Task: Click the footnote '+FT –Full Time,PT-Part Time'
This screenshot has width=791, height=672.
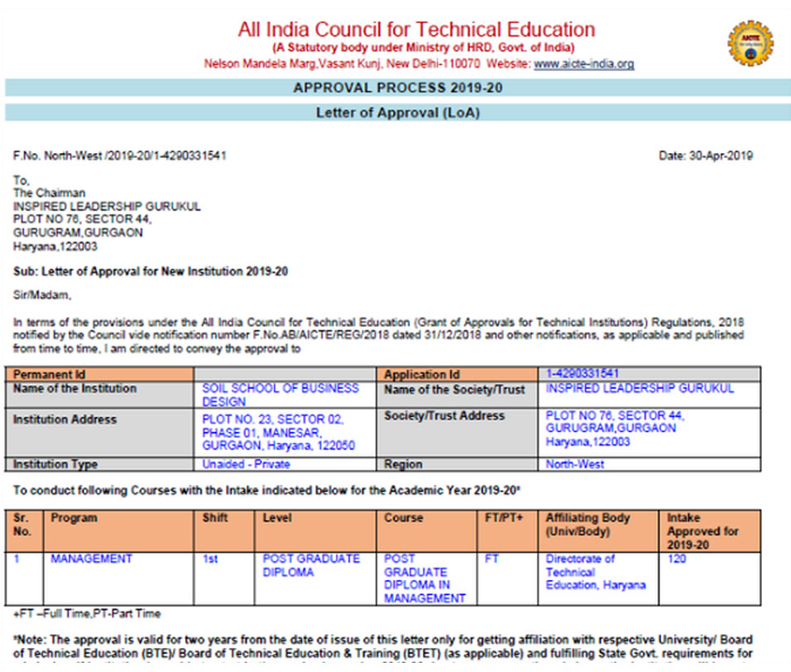Action: (87, 613)
